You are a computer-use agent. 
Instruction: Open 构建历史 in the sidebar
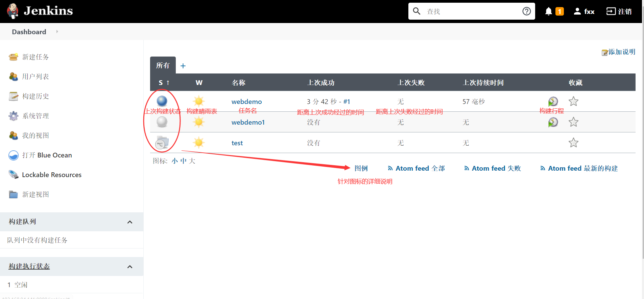[x=35, y=96]
